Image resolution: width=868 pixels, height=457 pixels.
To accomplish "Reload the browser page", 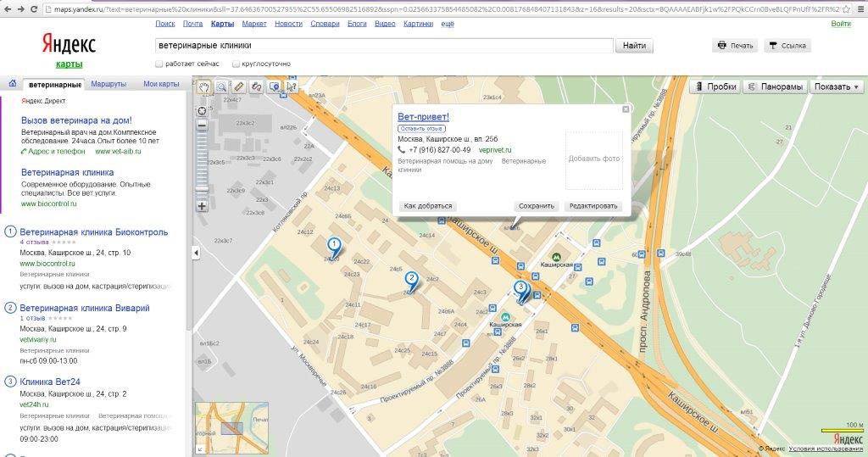I will click(34, 9).
